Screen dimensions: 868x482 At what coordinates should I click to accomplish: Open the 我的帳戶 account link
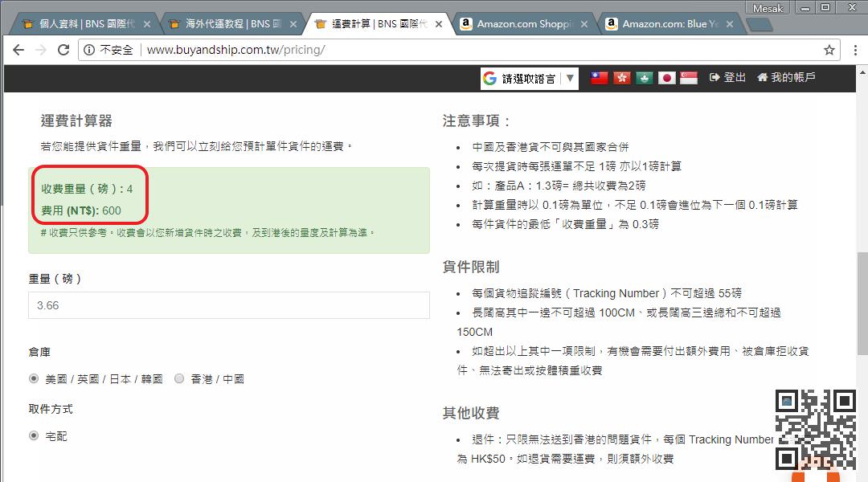pos(786,78)
